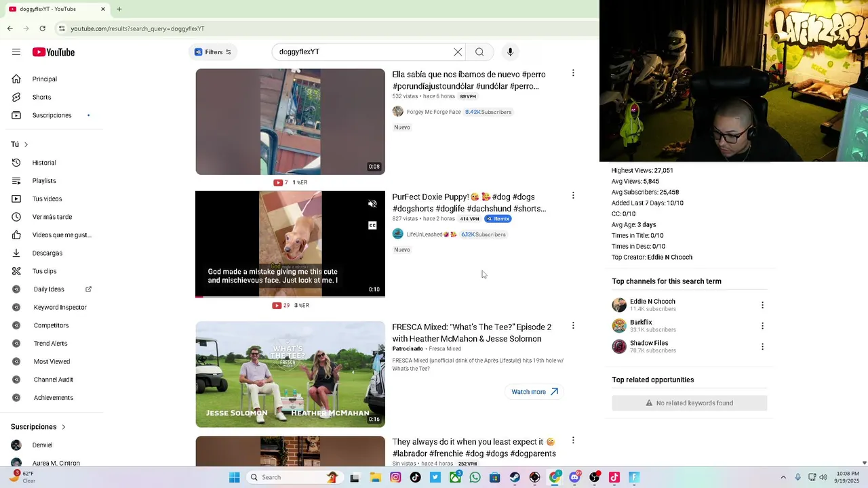Open the Barkflix channel avatar

[619, 326]
